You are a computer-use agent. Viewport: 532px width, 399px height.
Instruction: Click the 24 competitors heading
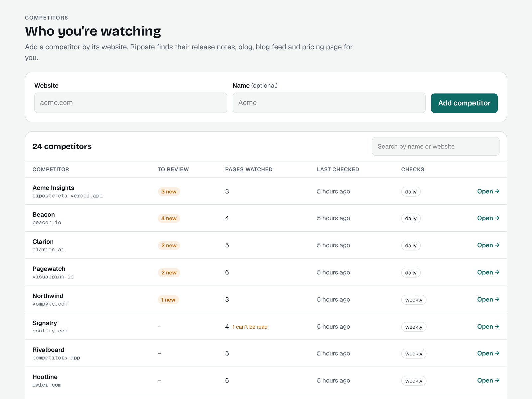point(62,146)
